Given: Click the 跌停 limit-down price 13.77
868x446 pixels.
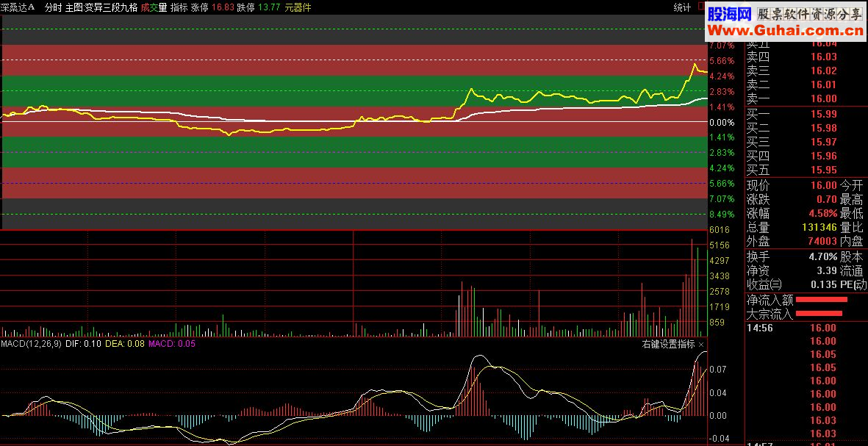Looking at the screenshot, I should point(269,7).
